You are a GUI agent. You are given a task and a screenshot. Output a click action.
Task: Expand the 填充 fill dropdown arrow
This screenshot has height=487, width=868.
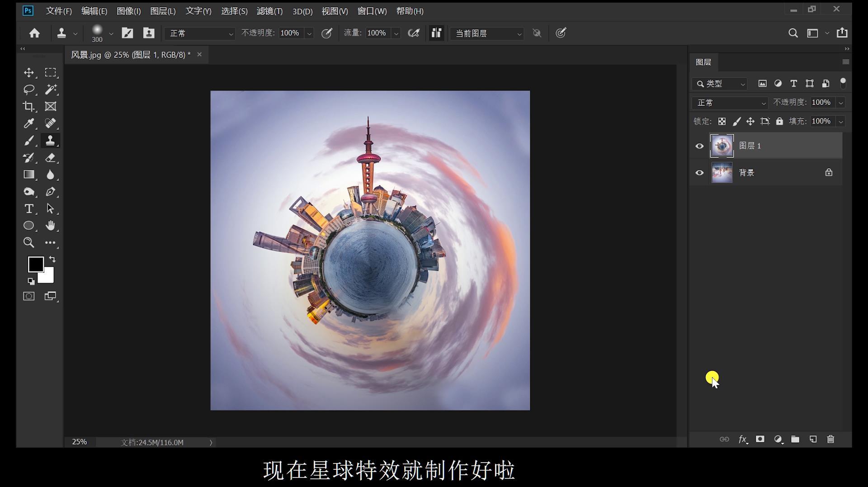[841, 121]
